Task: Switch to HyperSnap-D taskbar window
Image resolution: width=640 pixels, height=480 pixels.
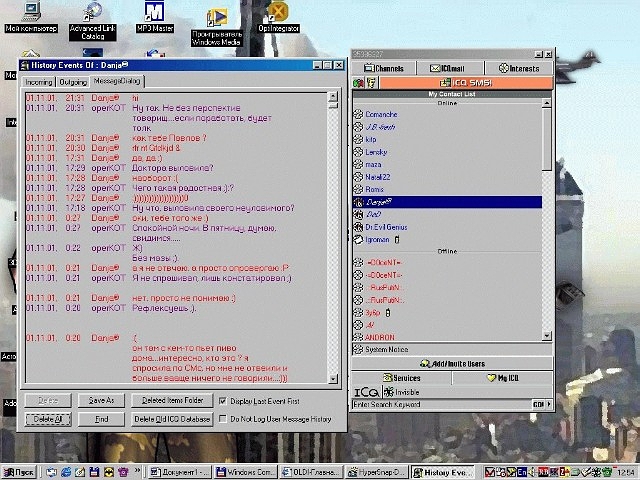Action: pyautogui.click(x=377, y=472)
